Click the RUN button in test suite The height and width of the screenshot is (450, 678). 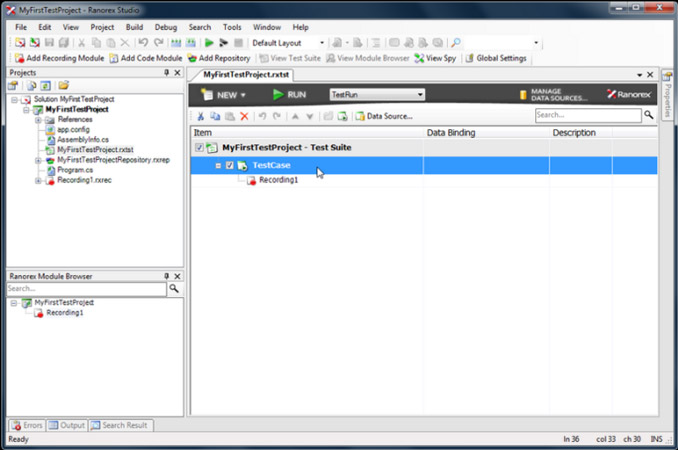pyautogui.click(x=290, y=95)
